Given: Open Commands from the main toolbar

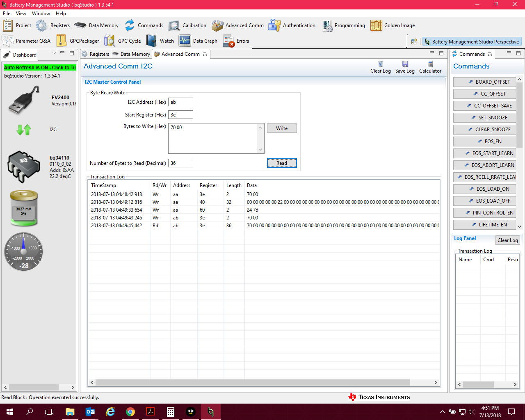Looking at the screenshot, I should point(130,25).
